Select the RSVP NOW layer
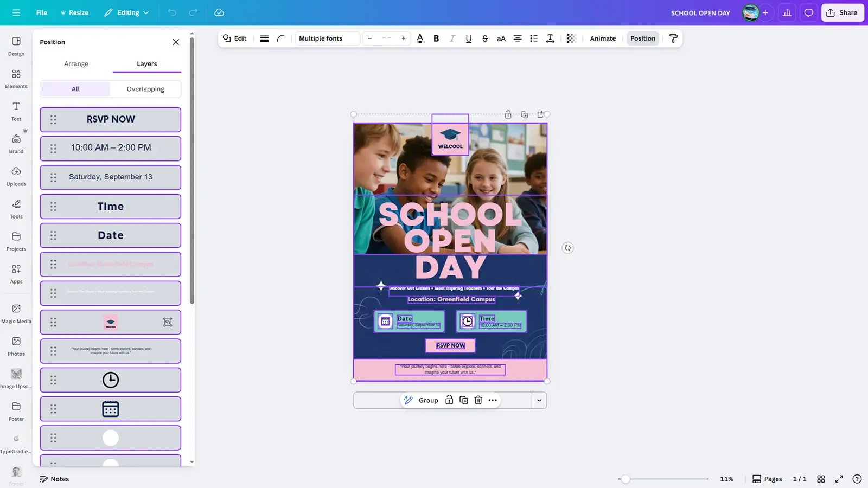This screenshot has height=488, width=868. click(111, 119)
